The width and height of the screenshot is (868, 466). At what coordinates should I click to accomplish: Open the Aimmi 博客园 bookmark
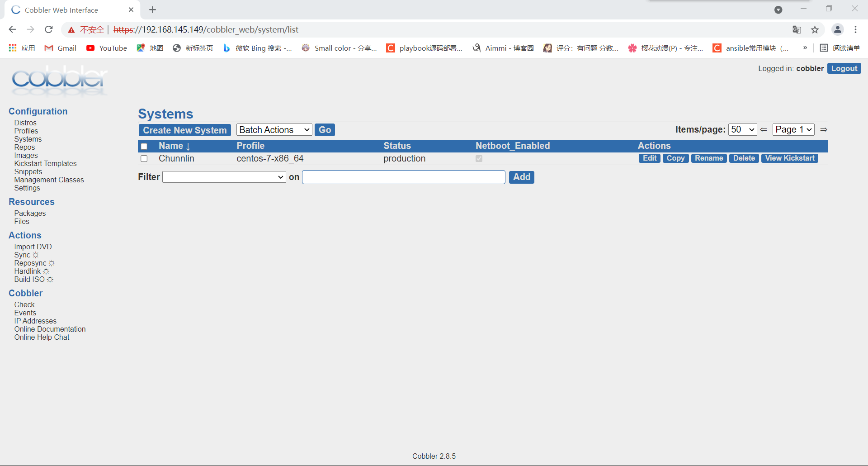pyautogui.click(x=503, y=48)
